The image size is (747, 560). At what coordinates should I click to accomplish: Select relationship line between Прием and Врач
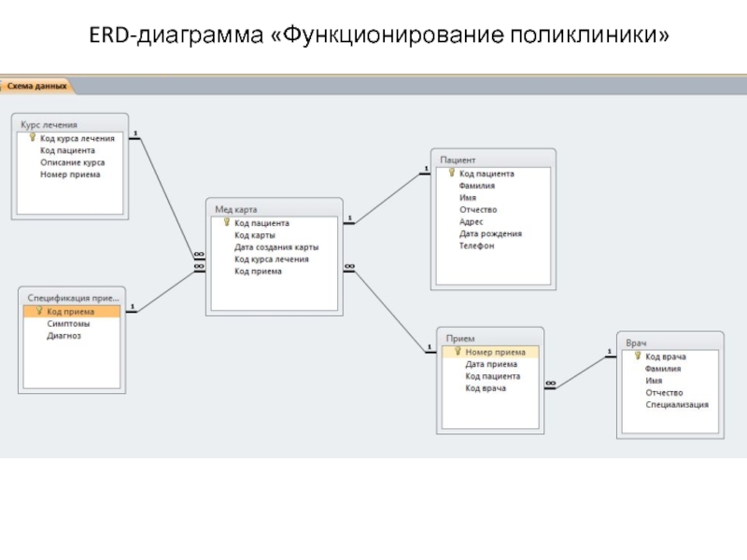pyautogui.click(x=581, y=368)
